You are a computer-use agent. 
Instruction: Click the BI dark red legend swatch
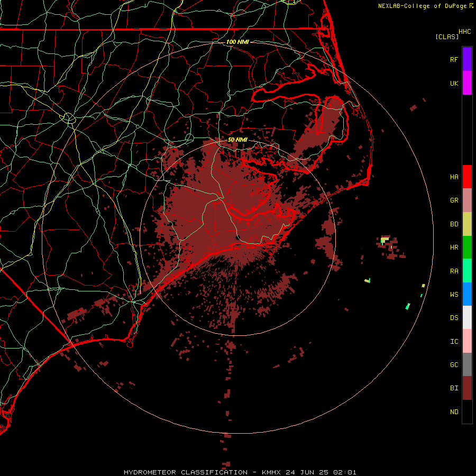tap(467, 388)
